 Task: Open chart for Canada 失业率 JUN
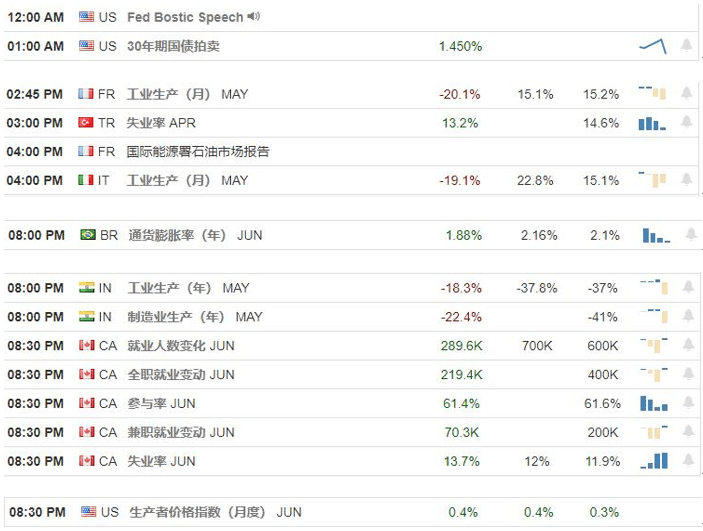click(654, 461)
